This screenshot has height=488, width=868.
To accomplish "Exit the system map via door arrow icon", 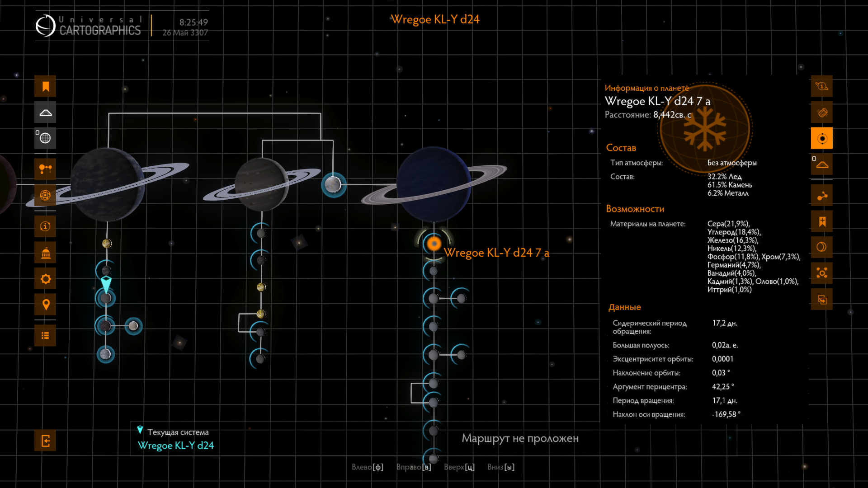I will [x=45, y=441].
